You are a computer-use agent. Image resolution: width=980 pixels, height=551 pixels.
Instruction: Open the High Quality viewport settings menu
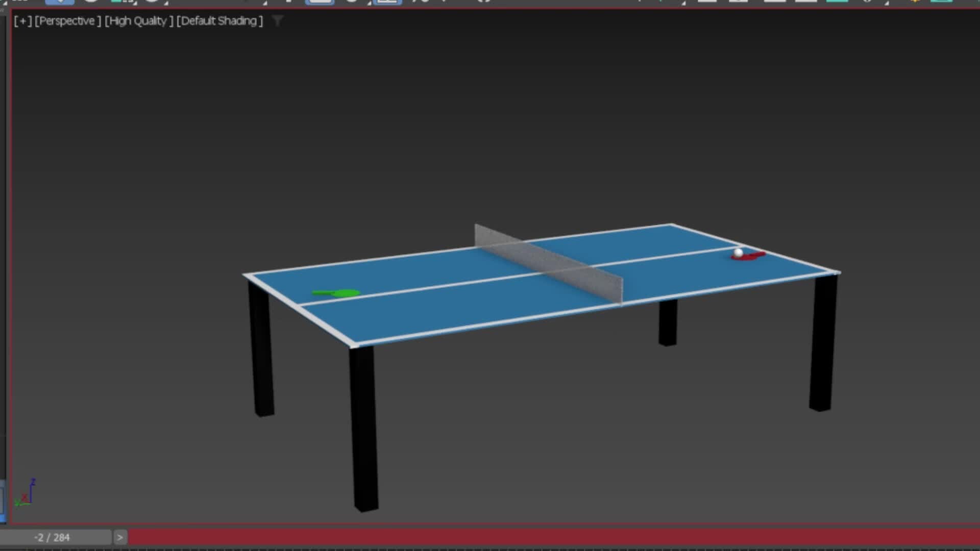(x=138, y=21)
